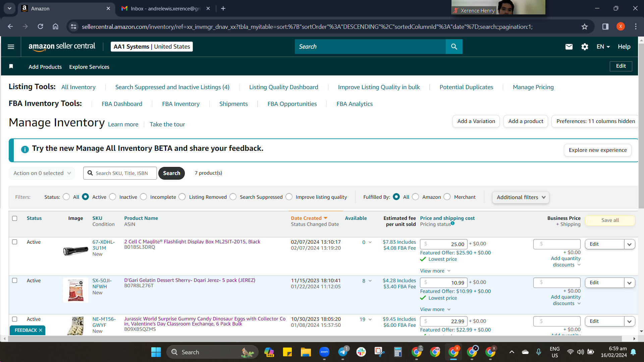Click the Search SKU, Title, ISBN field
The width and height of the screenshot is (644, 362).
pyautogui.click(x=120, y=173)
